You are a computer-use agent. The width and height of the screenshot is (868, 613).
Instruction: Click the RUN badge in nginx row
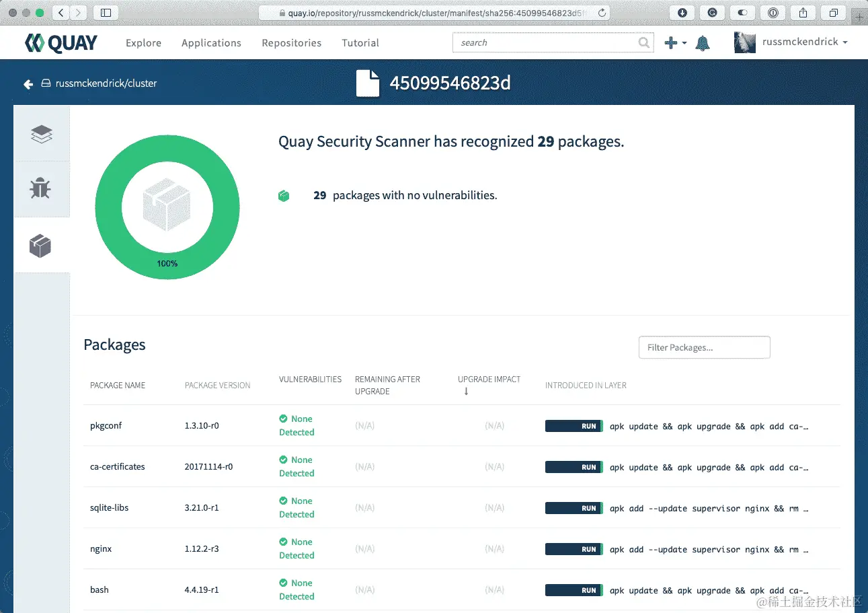point(574,549)
